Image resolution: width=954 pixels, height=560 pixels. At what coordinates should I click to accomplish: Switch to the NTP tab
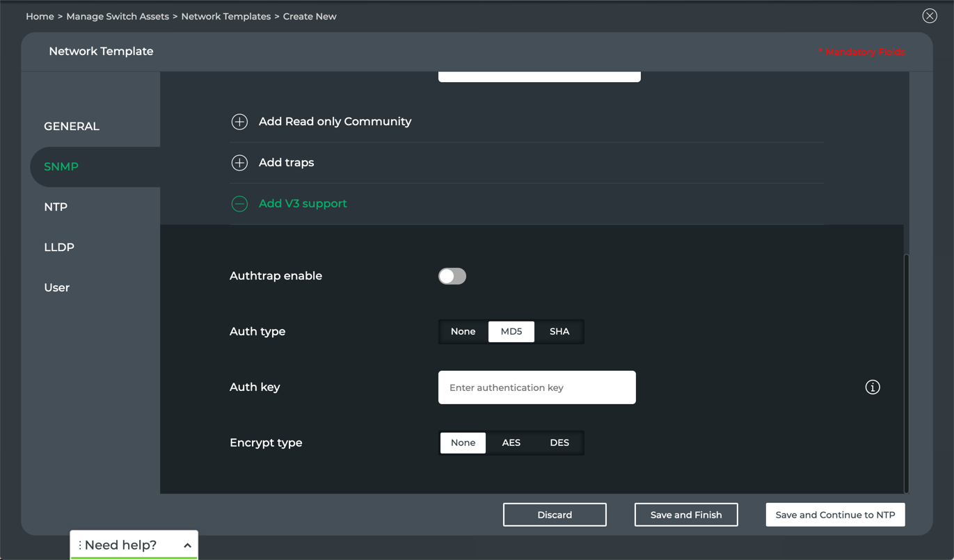point(56,207)
